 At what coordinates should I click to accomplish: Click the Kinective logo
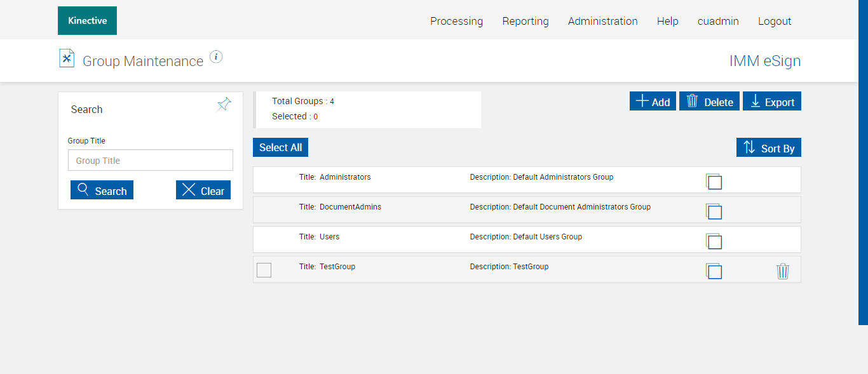[87, 21]
